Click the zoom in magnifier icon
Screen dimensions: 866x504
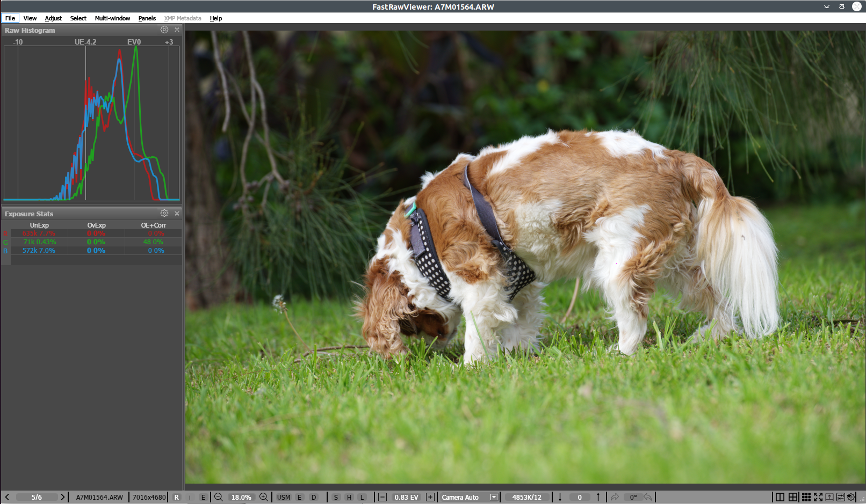click(263, 497)
